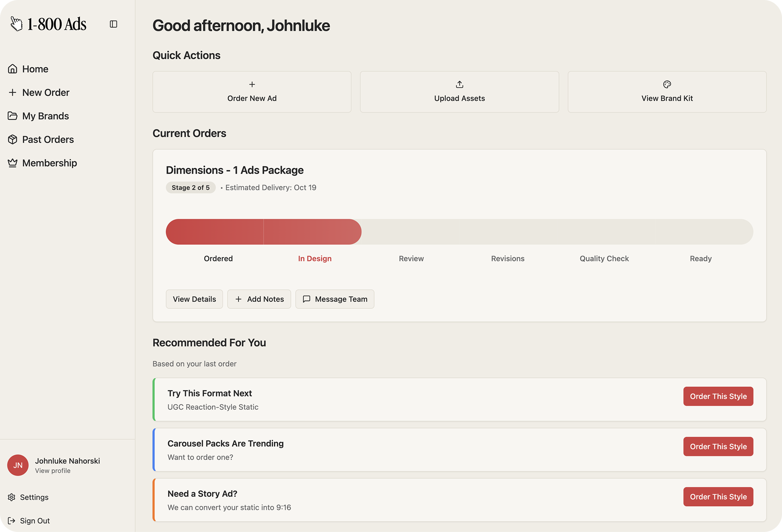Viewport: 782px width, 532px height.
Task: Select the Order New Ad card
Action: pyautogui.click(x=252, y=92)
